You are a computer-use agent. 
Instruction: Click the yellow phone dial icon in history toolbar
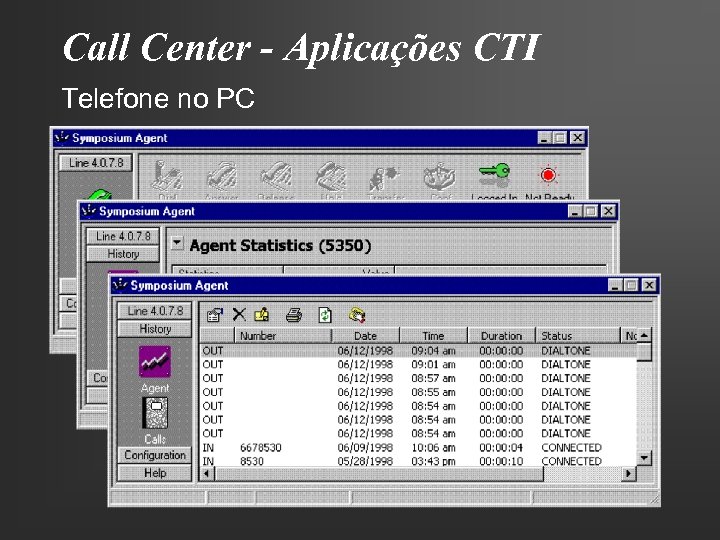point(357,315)
